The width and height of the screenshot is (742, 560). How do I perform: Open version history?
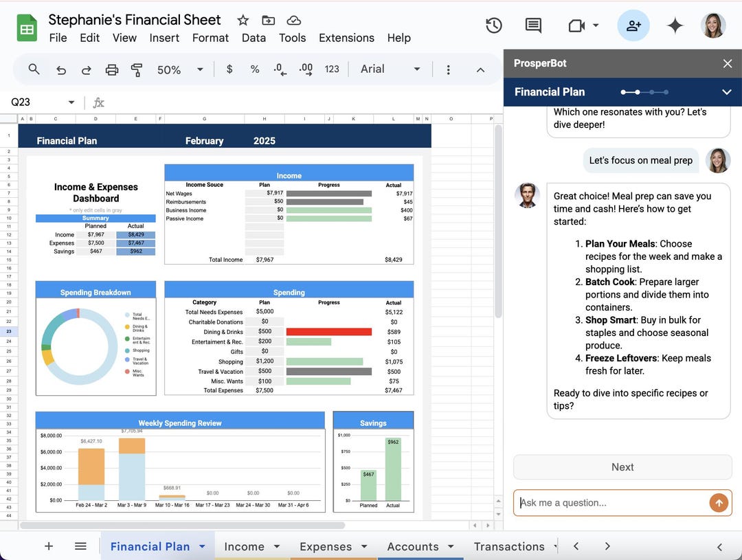[x=493, y=25]
